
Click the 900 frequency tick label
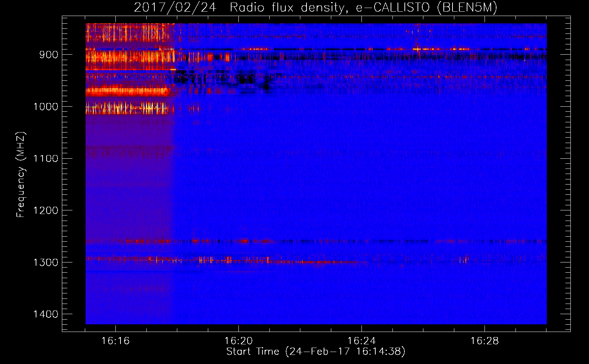coord(49,55)
